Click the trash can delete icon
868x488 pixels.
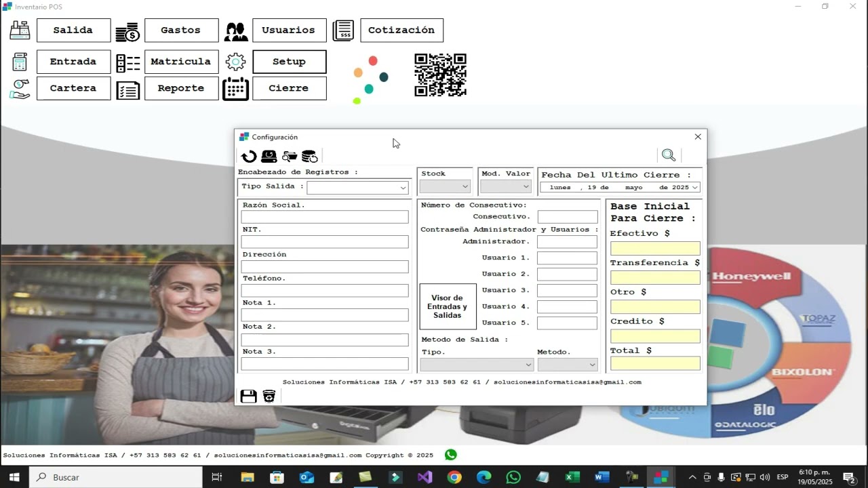pos(269,396)
